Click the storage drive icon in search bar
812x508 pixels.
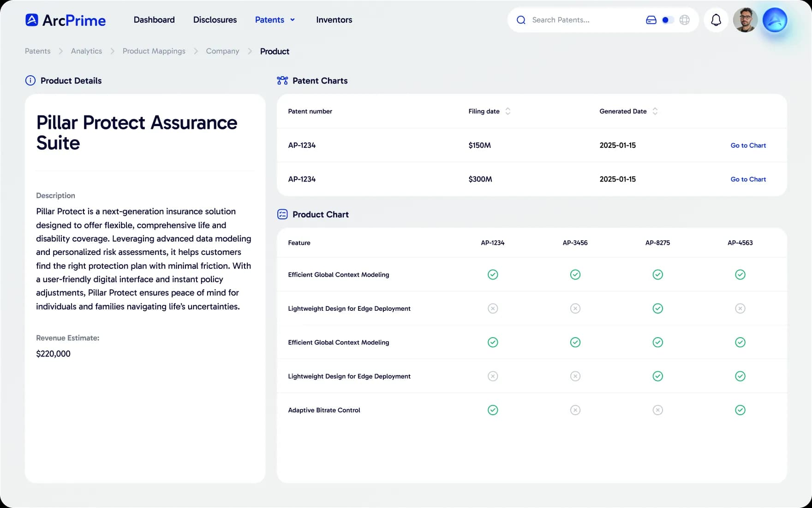tap(651, 20)
